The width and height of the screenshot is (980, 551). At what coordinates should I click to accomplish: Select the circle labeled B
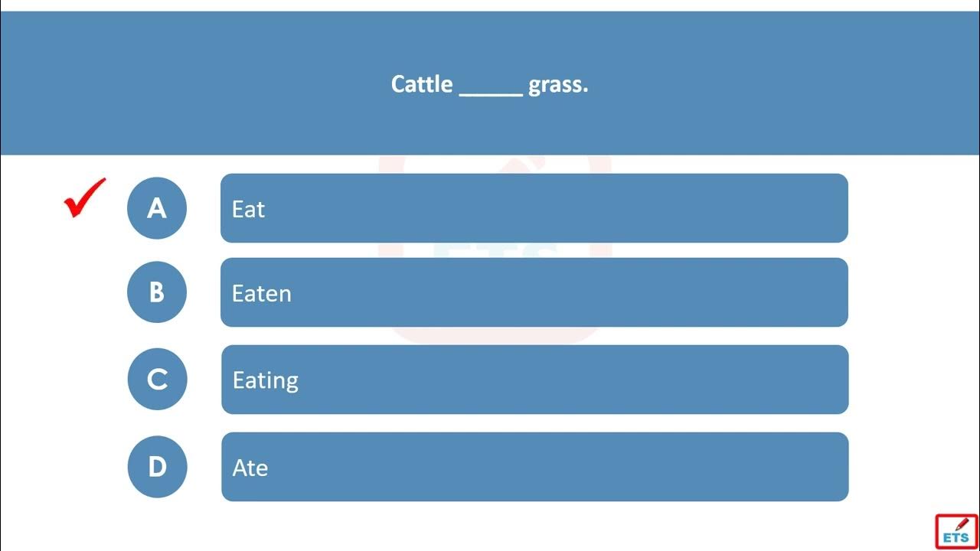(x=157, y=292)
